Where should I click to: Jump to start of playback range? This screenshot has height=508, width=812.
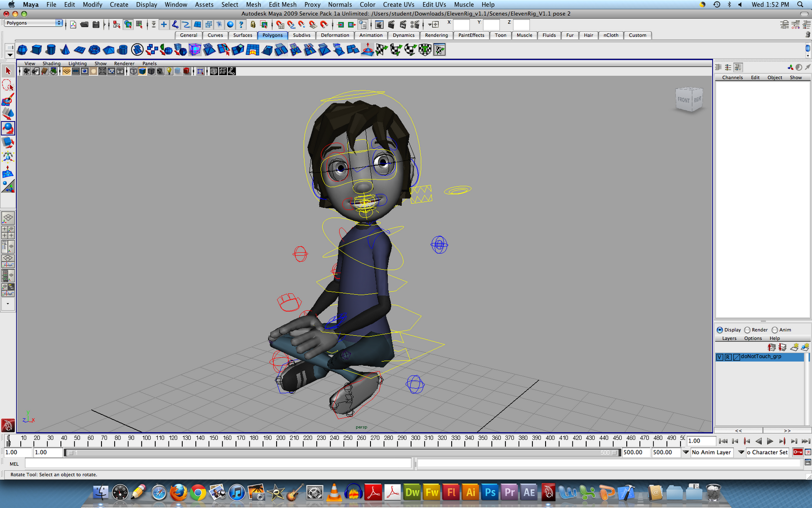723,441
